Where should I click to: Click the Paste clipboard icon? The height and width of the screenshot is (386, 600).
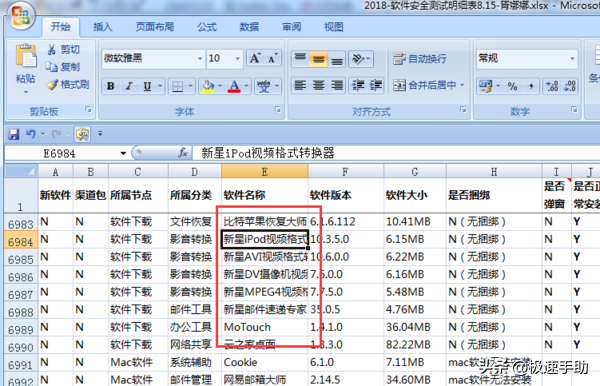coord(26,56)
